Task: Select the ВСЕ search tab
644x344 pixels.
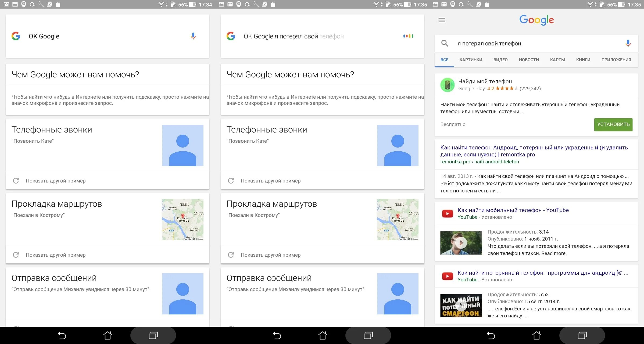Action: coord(444,60)
